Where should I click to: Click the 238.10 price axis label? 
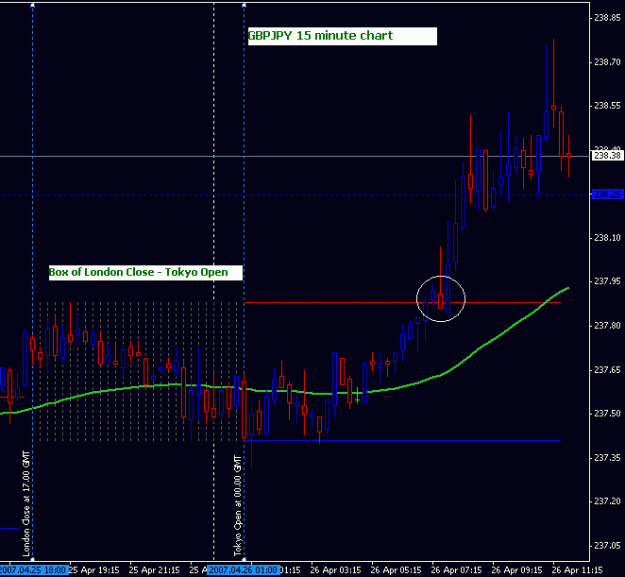pyautogui.click(x=607, y=237)
